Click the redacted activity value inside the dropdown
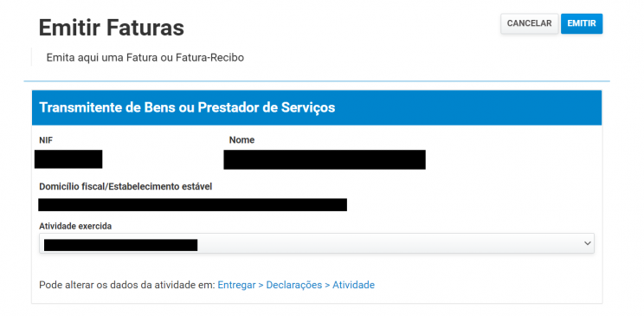The image size is (644, 316). (x=121, y=245)
